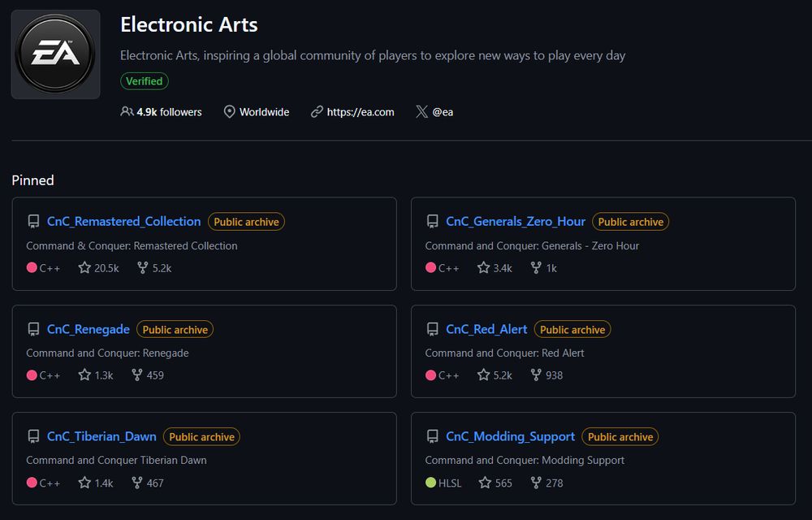
Task: Click the X logo icon beside @ea
Action: click(x=421, y=112)
